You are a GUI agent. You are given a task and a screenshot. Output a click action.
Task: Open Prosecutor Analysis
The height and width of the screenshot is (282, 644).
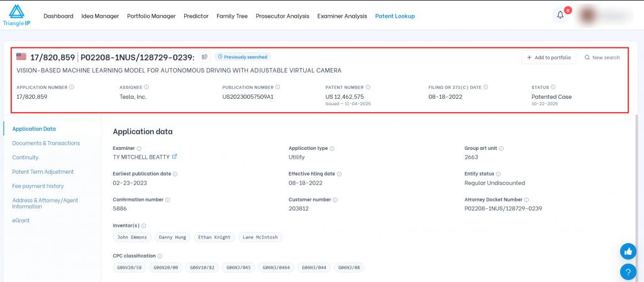282,16
